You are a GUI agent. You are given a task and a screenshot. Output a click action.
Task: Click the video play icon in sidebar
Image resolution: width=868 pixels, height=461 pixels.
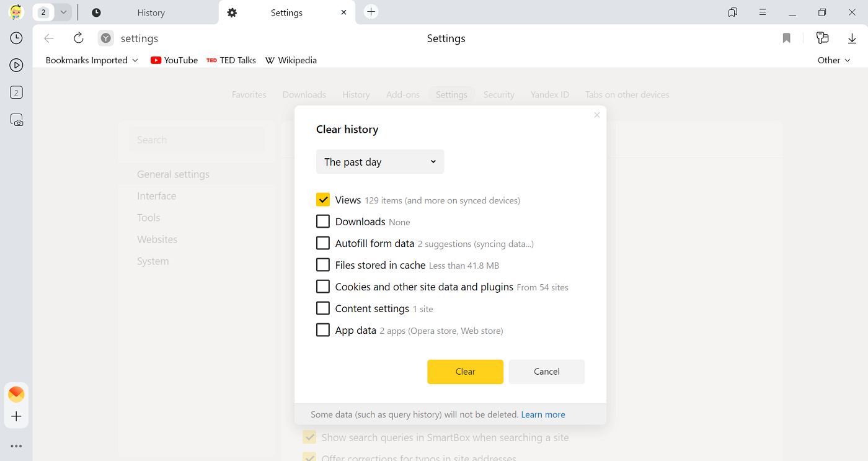pos(16,65)
